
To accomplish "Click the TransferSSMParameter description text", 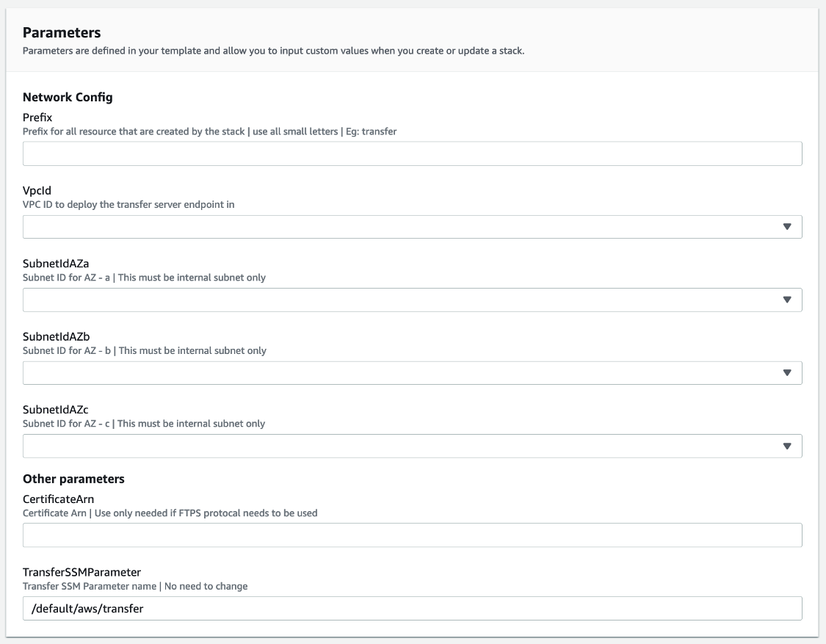I will [137, 586].
